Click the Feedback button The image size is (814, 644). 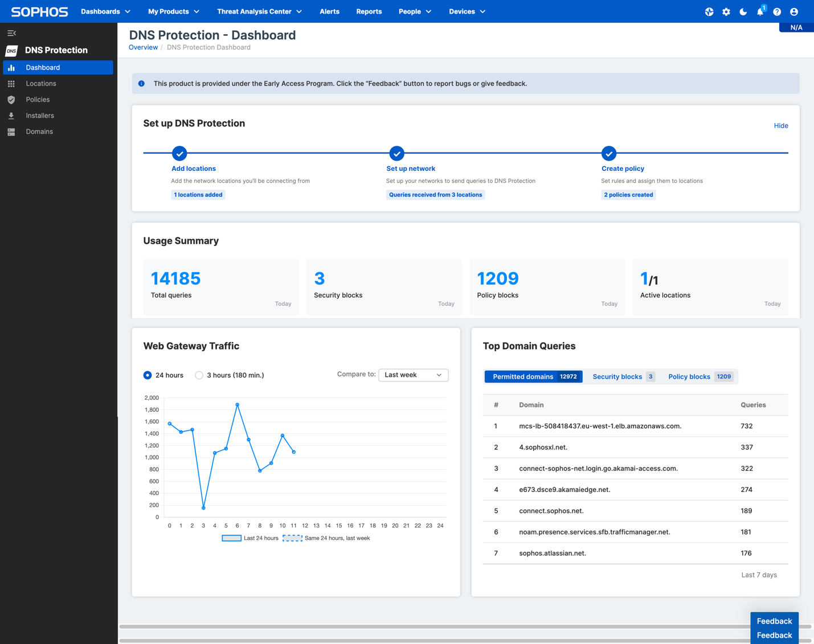click(774, 621)
